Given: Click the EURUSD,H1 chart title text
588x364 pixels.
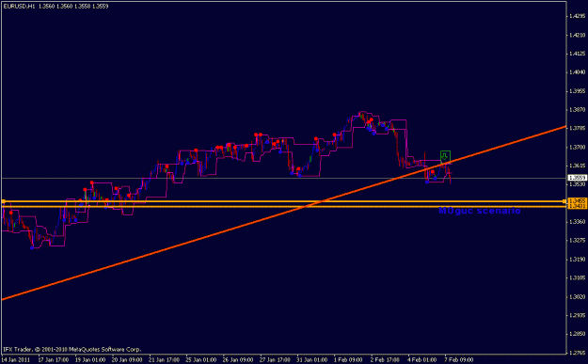Looking at the screenshot, I should (56, 6).
